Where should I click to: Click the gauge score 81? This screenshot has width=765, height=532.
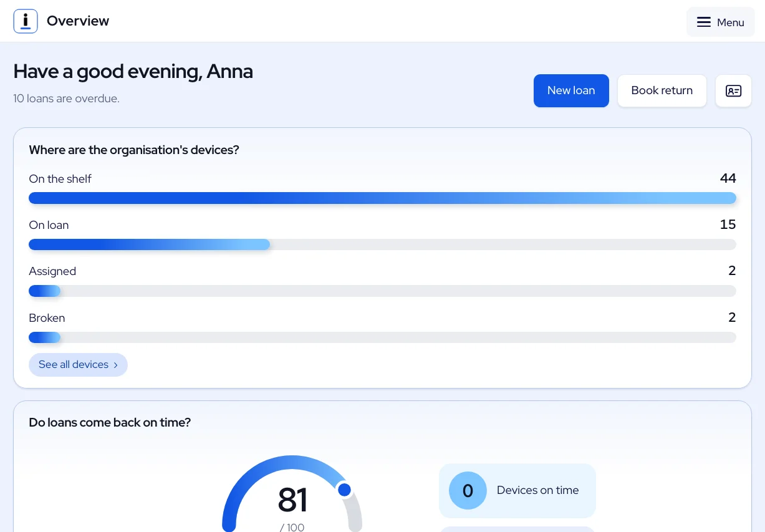(292, 500)
